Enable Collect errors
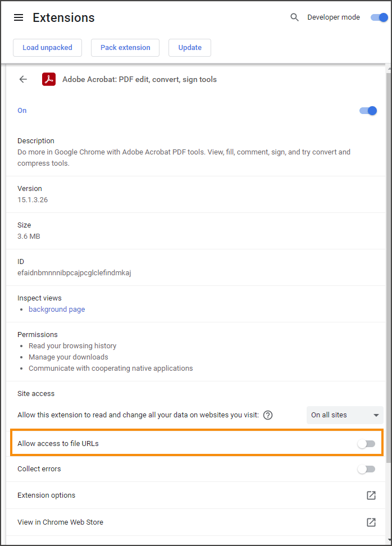Screen dimensions: 392x546 [x=366, y=469]
